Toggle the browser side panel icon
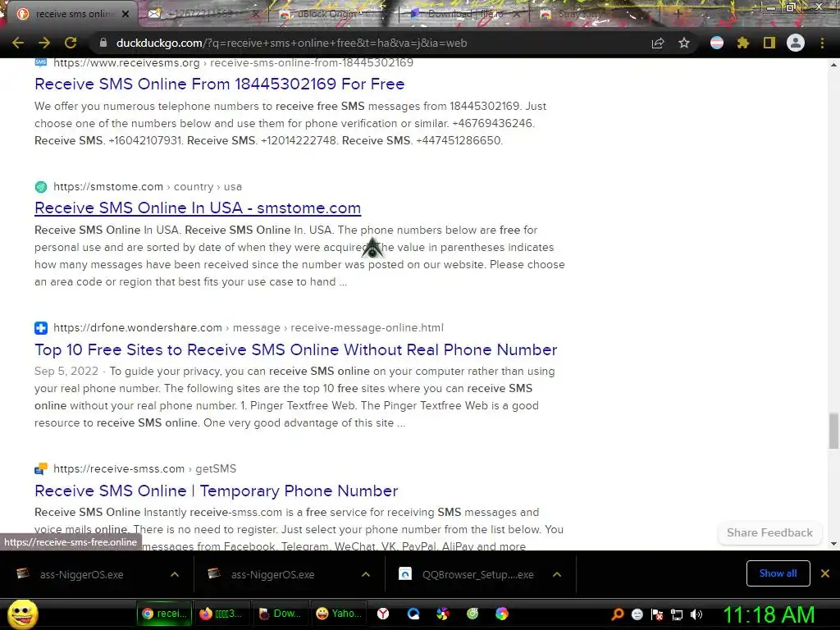Viewport: 840px width, 630px height. point(769,43)
